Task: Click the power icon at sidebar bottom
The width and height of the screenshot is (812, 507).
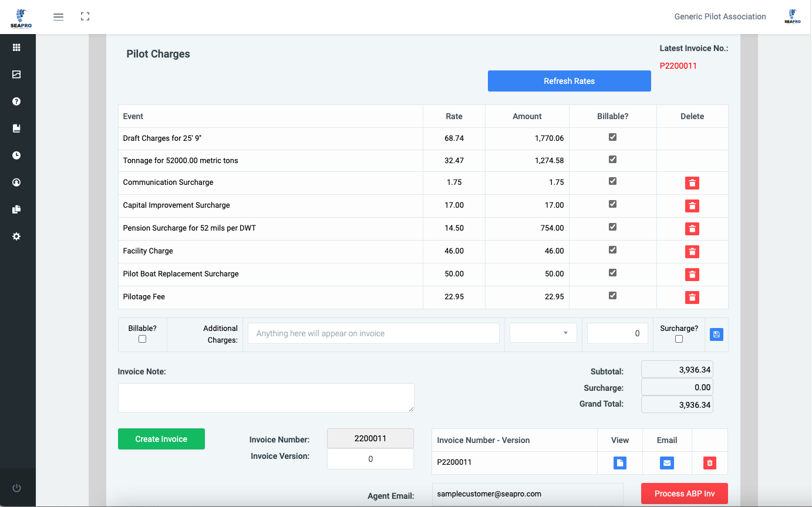Action: pos(16,488)
